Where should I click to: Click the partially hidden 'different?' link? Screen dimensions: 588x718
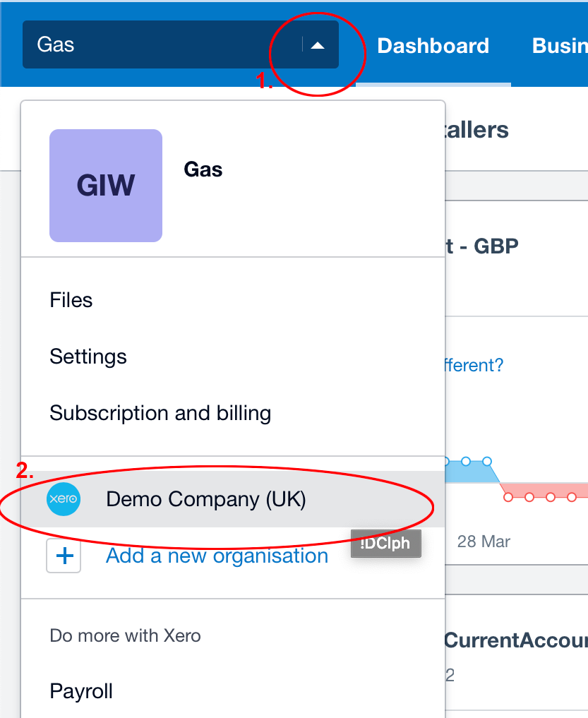(x=473, y=365)
